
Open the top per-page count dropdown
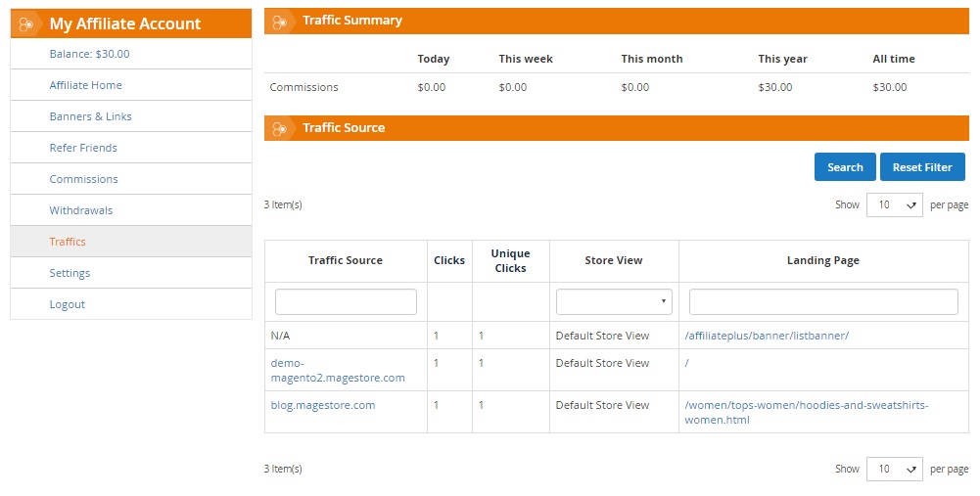tap(894, 204)
